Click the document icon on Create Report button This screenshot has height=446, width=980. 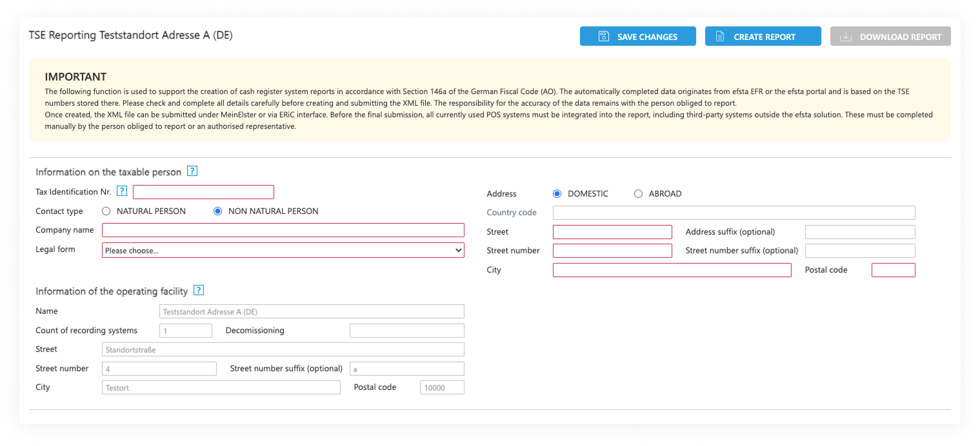click(x=719, y=36)
